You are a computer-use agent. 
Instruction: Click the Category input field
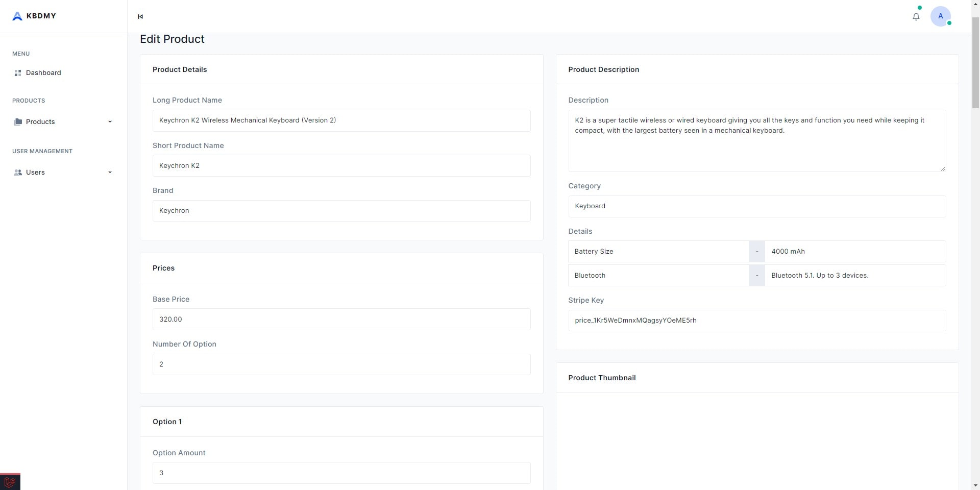[x=757, y=206]
